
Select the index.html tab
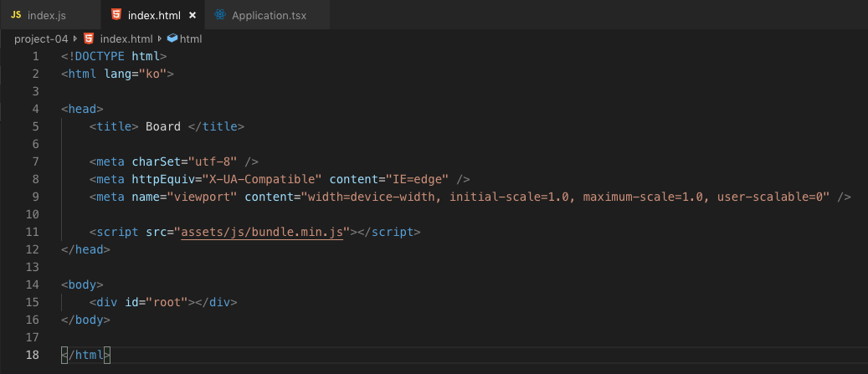click(x=153, y=15)
